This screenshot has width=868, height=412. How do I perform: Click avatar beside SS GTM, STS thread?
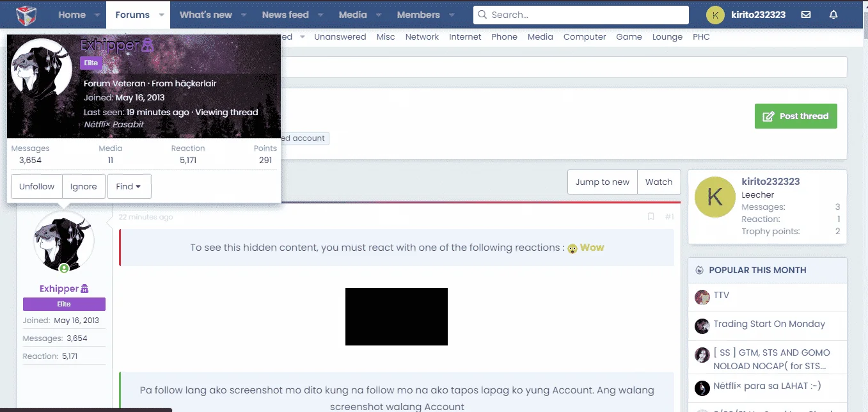pos(702,355)
